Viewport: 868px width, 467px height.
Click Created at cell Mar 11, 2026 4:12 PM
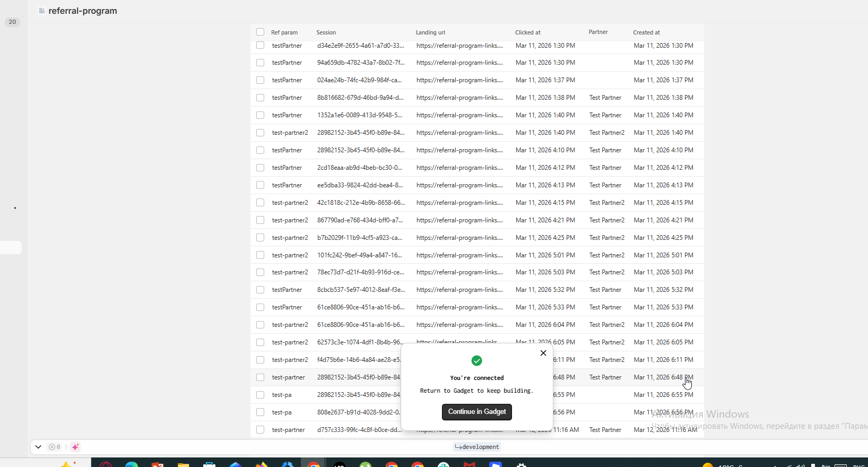[664, 168]
